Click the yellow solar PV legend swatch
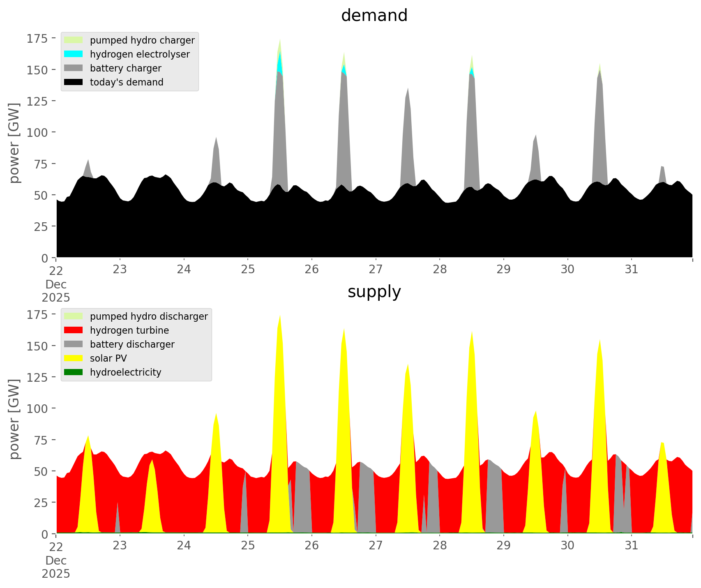701x588 pixels. click(74, 358)
